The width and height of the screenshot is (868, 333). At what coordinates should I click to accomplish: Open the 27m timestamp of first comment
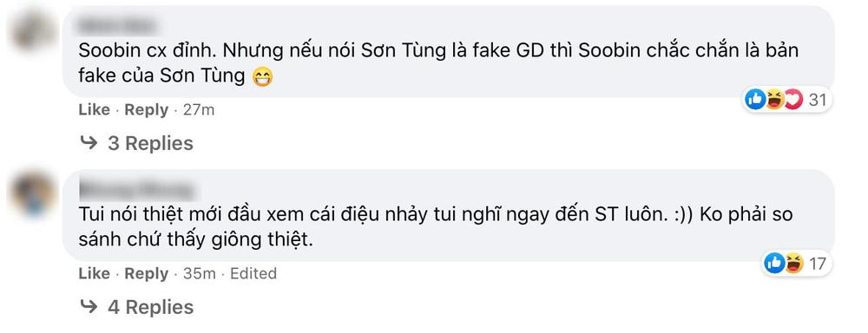tap(199, 110)
